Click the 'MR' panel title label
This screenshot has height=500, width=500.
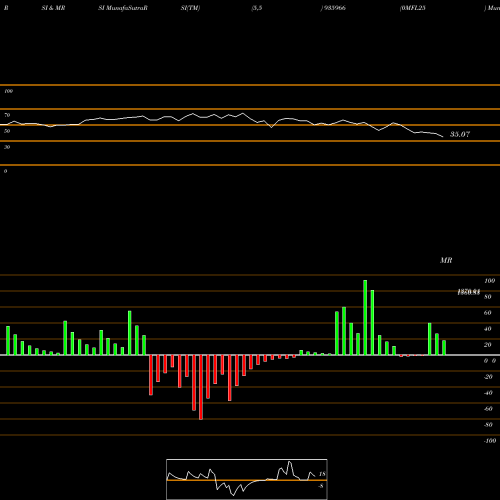446,260
